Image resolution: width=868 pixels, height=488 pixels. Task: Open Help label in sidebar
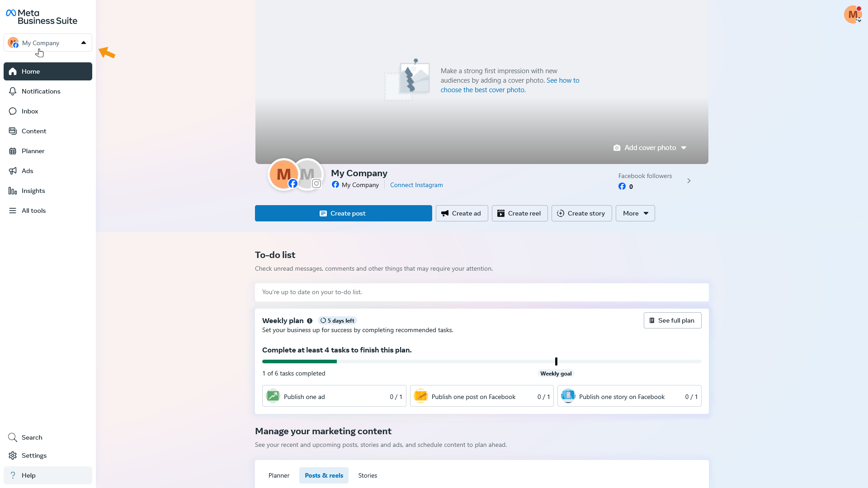28,475
